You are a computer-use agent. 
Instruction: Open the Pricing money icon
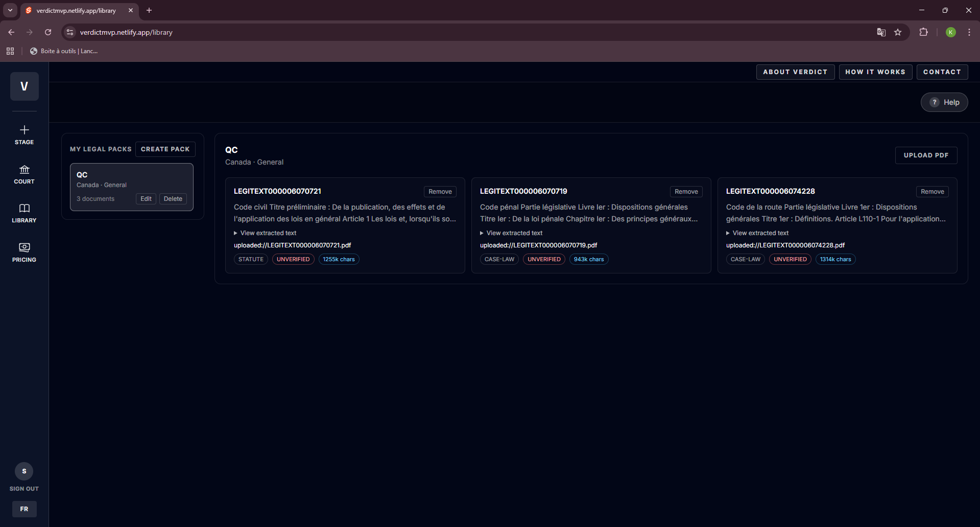[x=24, y=247]
